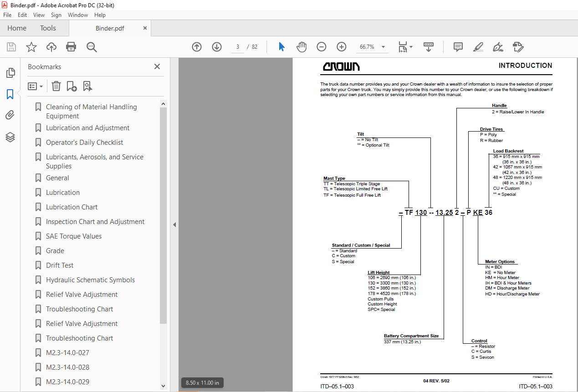
Task: Open bookmark Lubricants, Aerosols, and Service Supplies
Action: (x=94, y=162)
